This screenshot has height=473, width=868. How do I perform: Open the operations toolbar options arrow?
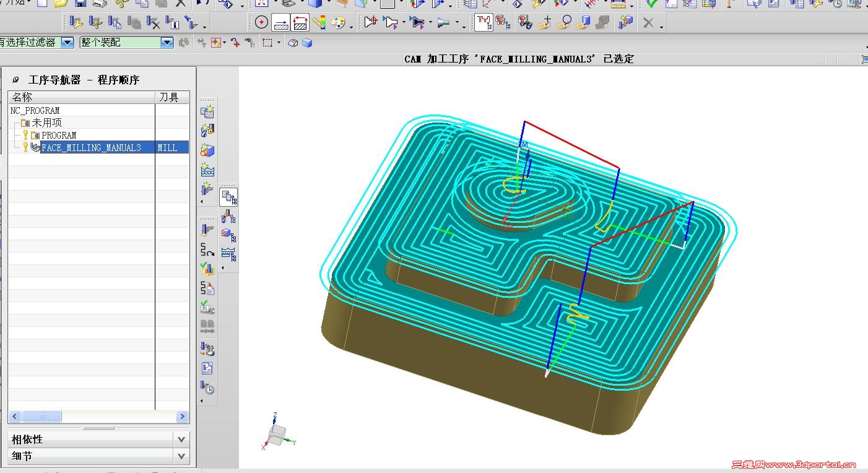coord(204,27)
